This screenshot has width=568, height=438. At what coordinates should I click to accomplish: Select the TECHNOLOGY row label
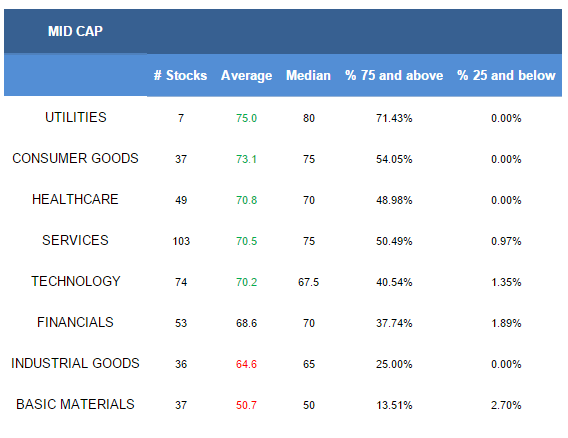click(76, 281)
